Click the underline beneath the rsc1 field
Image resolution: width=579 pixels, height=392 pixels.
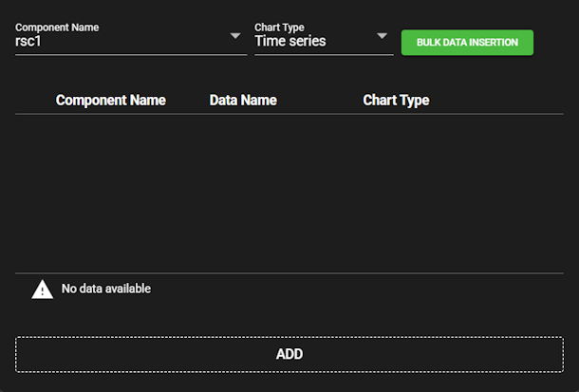(131, 54)
